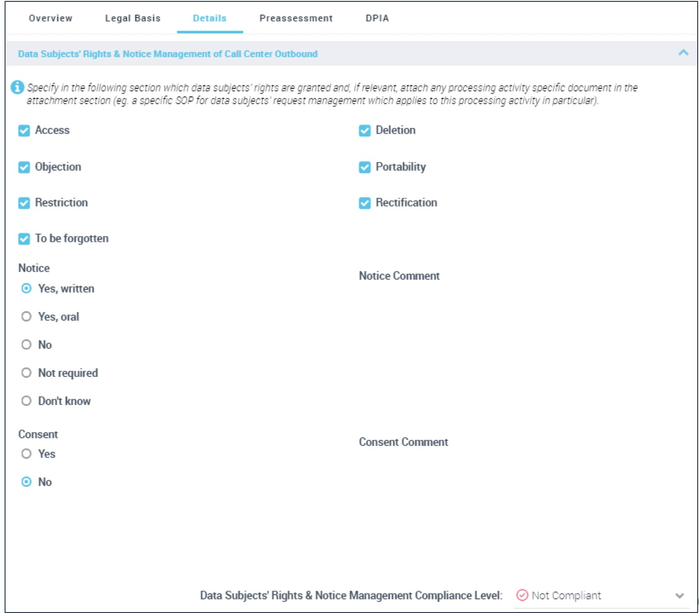
Task: Open the Legal Basis tab
Action: [132, 18]
